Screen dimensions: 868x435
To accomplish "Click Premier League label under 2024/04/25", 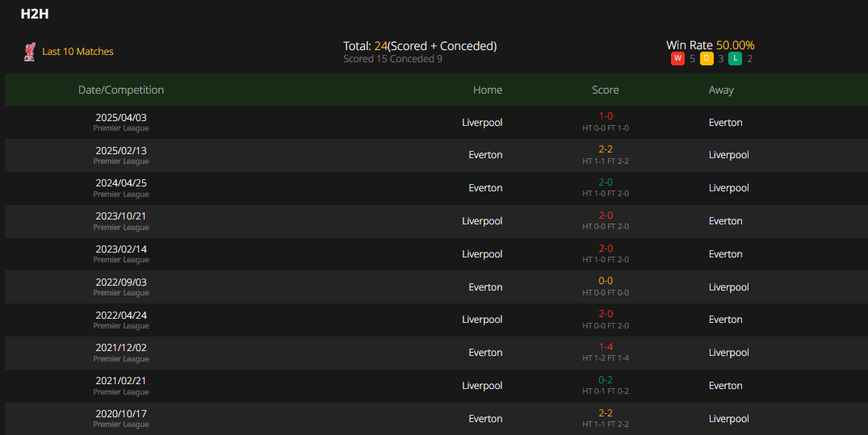I will (121, 194).
